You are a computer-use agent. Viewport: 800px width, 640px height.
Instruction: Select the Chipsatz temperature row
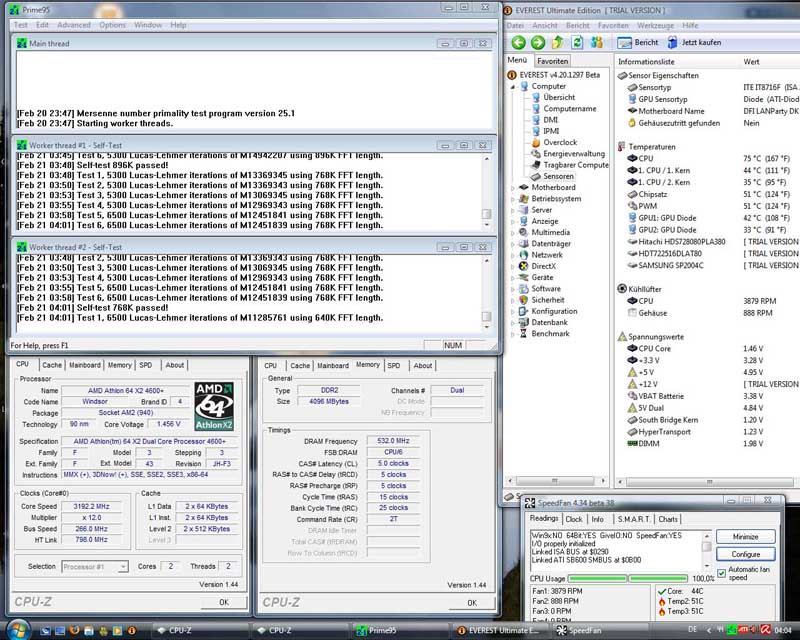708,194
